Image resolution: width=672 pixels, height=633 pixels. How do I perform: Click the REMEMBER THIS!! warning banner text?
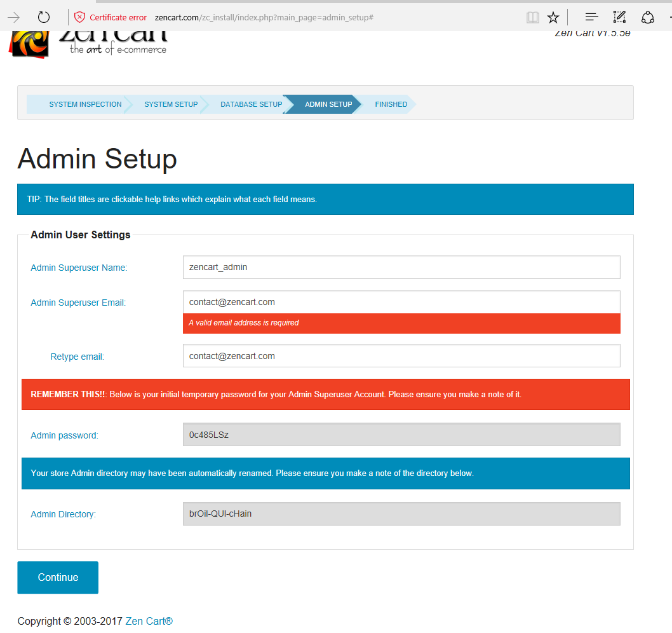(x=276, y=394)
